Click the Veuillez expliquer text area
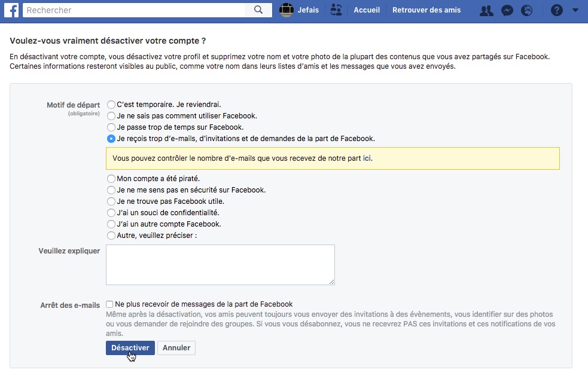The height and width of the screenshot is (385, 588). pyautogui.click(x=220, y=265)
